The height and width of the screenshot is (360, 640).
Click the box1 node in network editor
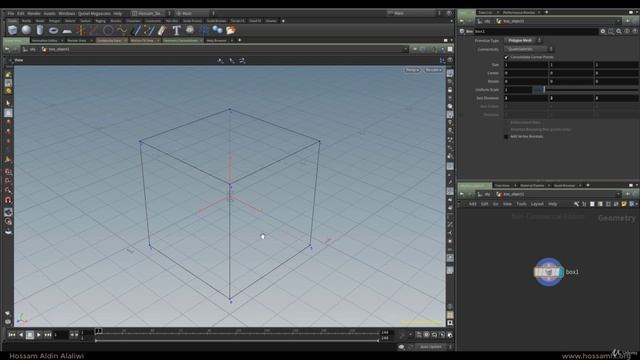click(x=549, y=272)
